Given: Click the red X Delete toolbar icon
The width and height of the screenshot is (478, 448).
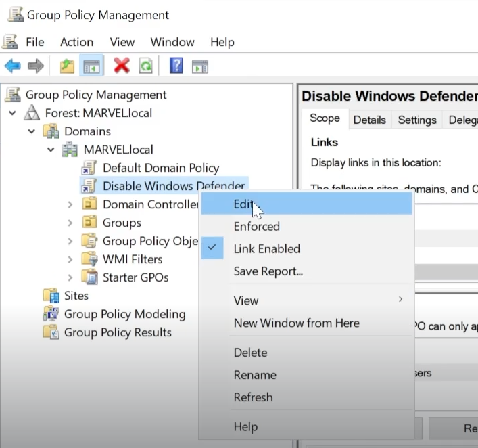Looking at the screenshot, I should [122, 66].
